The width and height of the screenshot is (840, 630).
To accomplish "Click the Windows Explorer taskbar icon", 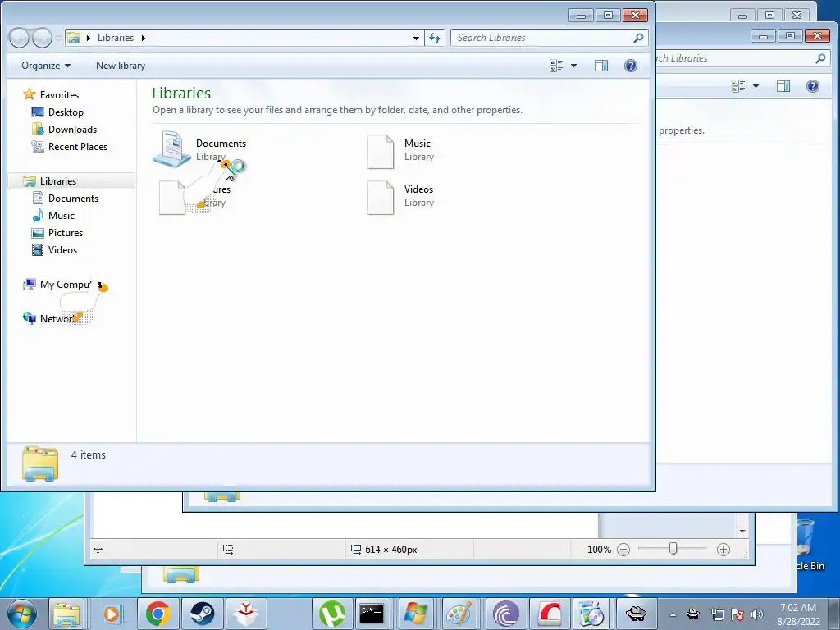I will 66,614.
